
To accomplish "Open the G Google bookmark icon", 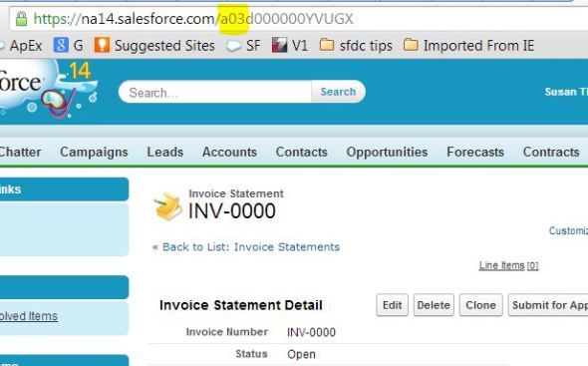I will pyautogui.click(x=61, y=46).
